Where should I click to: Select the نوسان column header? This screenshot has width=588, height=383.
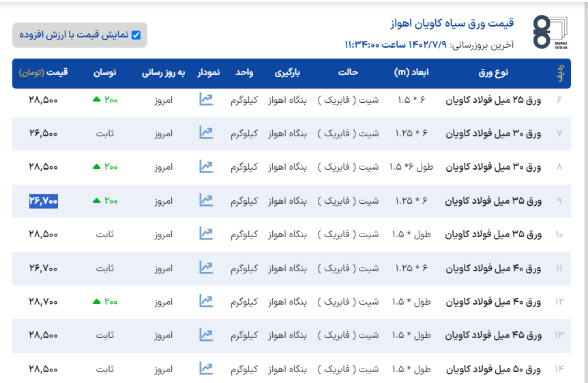(104, 72)
